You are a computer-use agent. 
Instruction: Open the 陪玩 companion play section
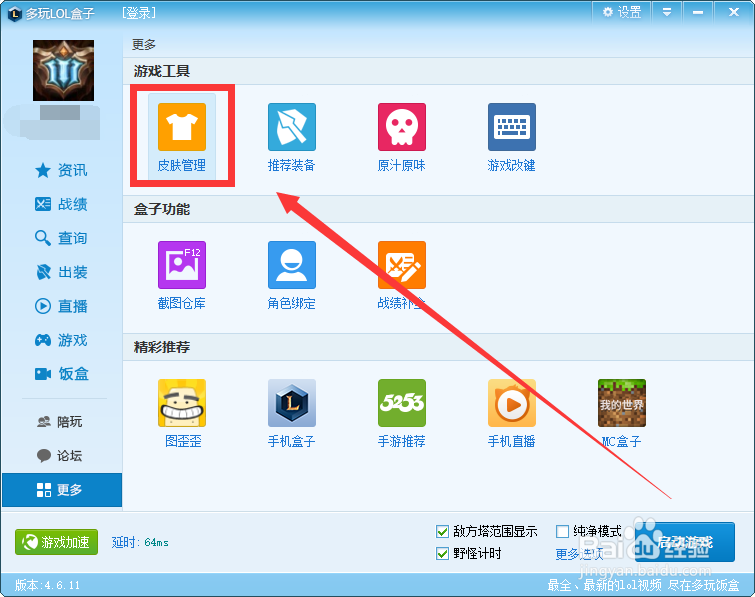(x=62, y=422)
